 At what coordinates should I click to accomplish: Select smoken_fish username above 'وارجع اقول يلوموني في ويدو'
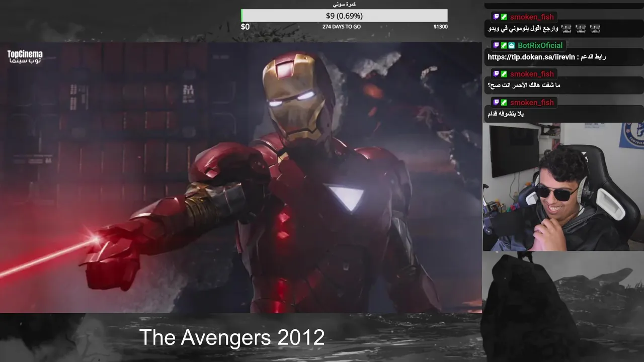[x=532, y=17]
